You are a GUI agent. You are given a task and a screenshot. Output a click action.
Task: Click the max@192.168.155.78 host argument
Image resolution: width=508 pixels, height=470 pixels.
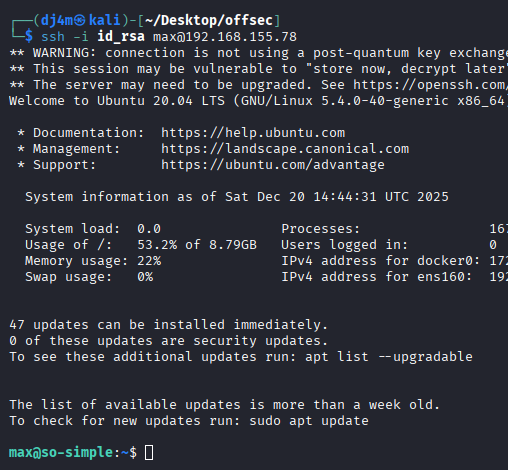225,37
